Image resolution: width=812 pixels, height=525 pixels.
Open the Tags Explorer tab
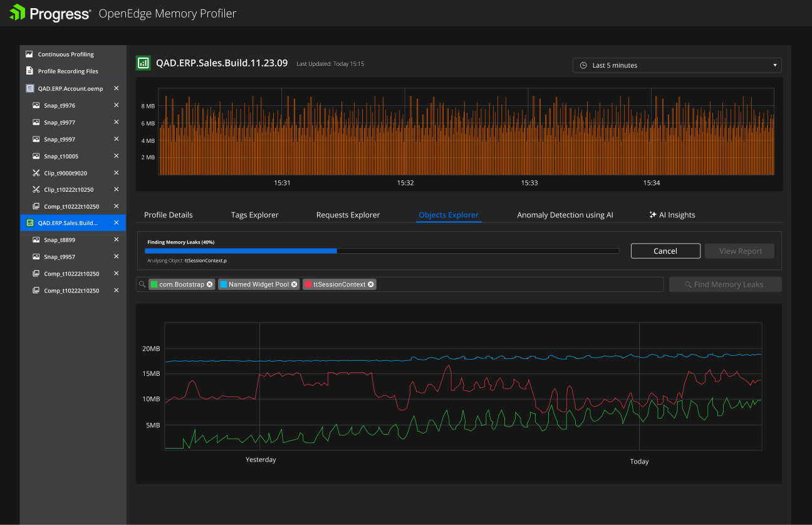click(254, 215)
